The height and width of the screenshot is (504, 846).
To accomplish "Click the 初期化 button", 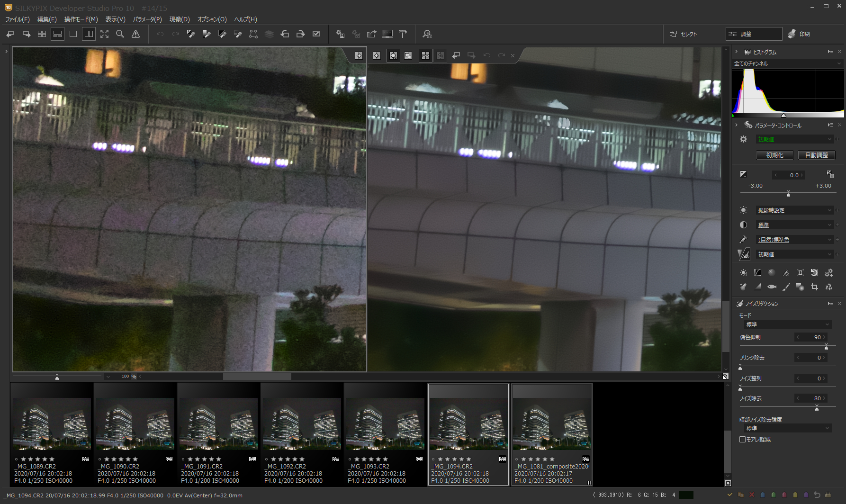I will click(x=775, y=155).
